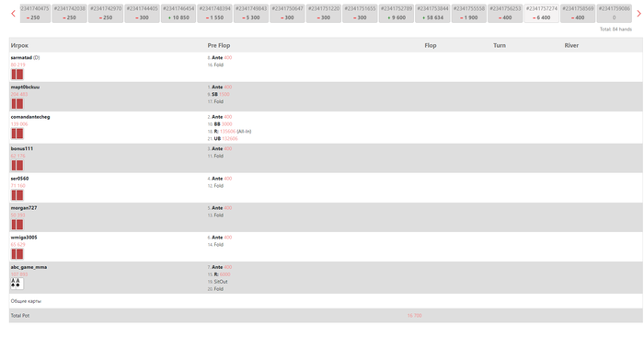
Task: Click the Turn column header
Action: tap(500, 46)
